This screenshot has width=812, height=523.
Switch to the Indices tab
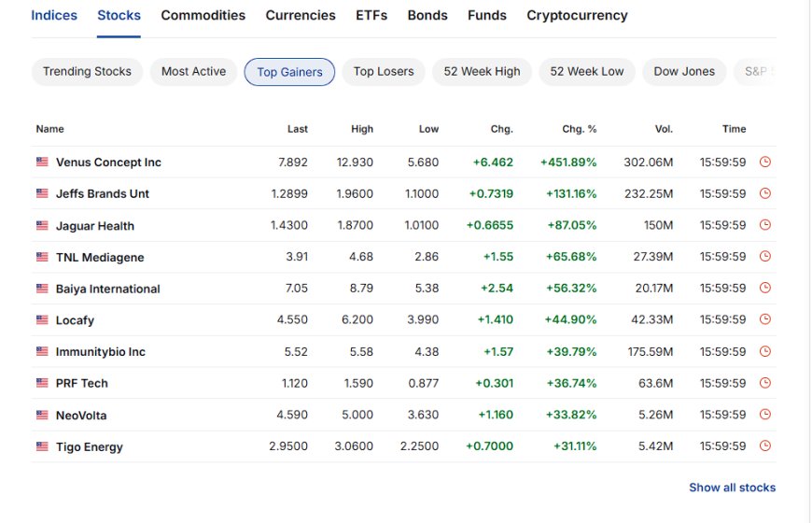click(x=54, y=16)
